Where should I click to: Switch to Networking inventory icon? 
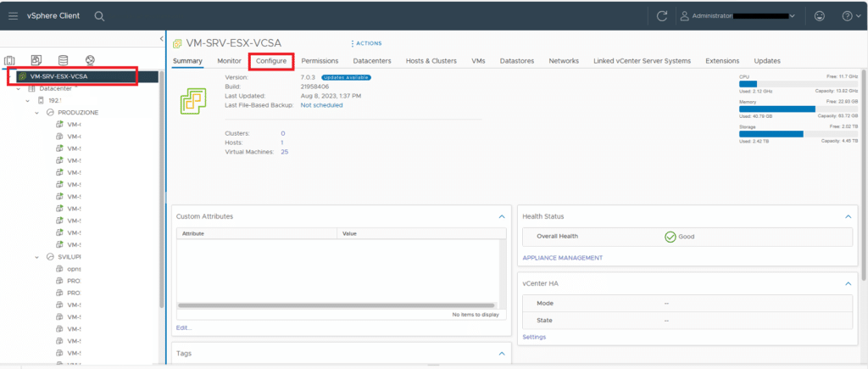click(90, 60)
